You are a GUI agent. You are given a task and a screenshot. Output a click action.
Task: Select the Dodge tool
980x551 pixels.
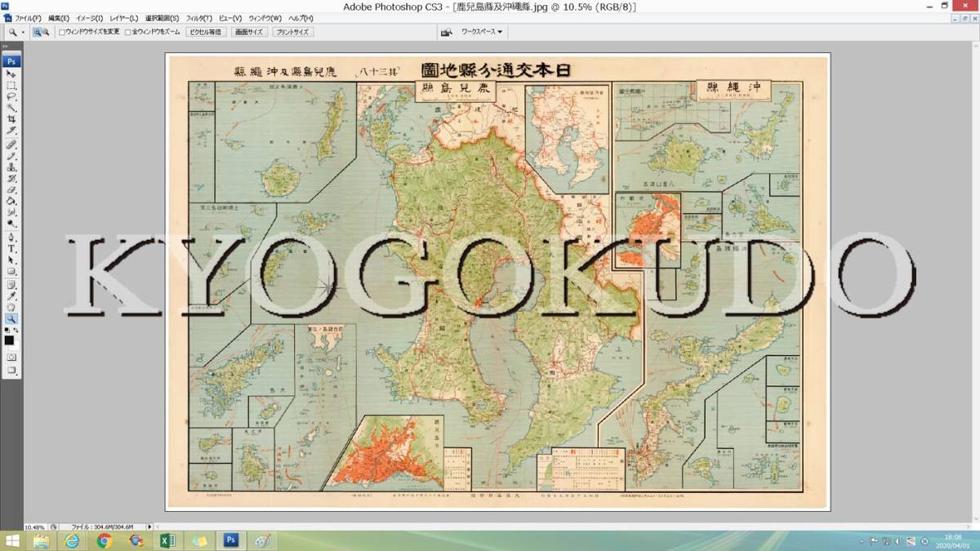click(x=11, y=224)
